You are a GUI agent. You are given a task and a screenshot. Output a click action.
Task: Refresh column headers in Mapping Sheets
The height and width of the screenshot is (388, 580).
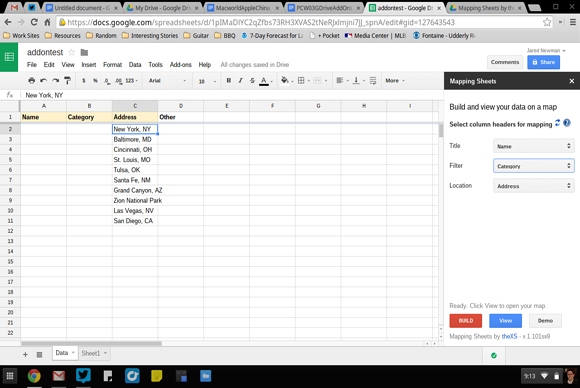557,123
